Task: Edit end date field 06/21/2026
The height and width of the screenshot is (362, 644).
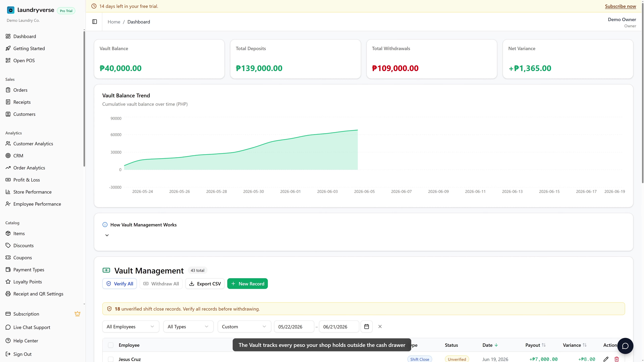Action: 339,326
